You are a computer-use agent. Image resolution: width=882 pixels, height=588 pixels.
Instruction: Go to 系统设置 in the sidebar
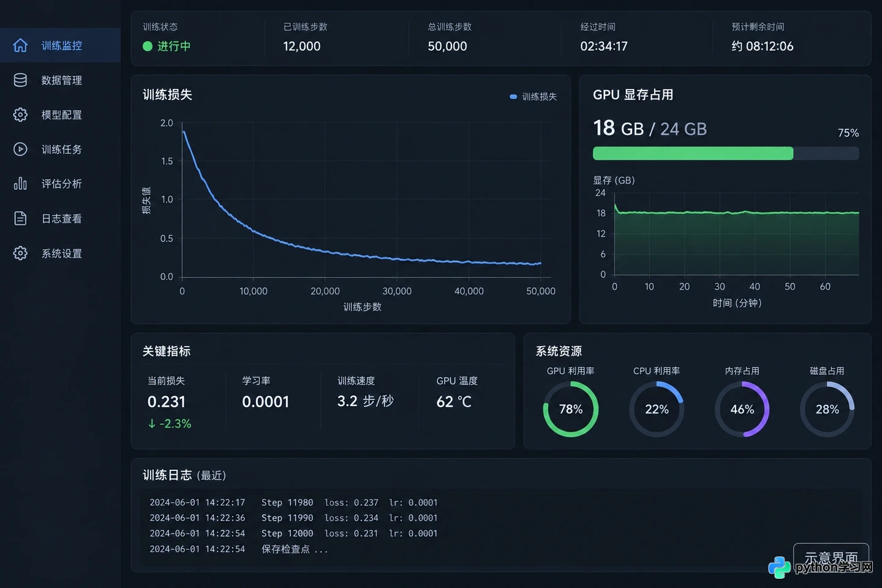point(61,253)
